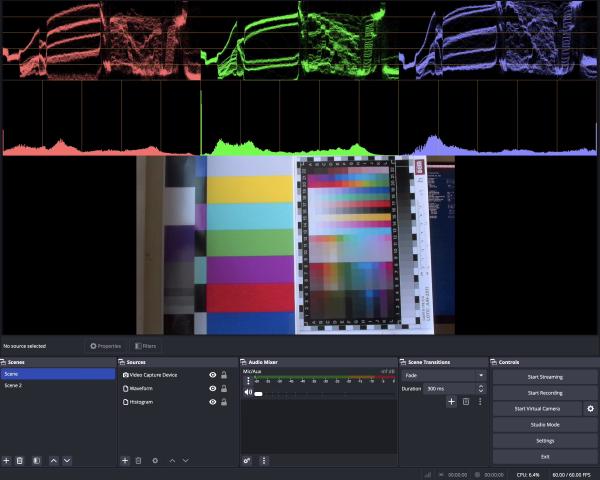600x480 pixels.
Task: Mute Mic/Aux using the speaker icon
Action: click(248, 392)
